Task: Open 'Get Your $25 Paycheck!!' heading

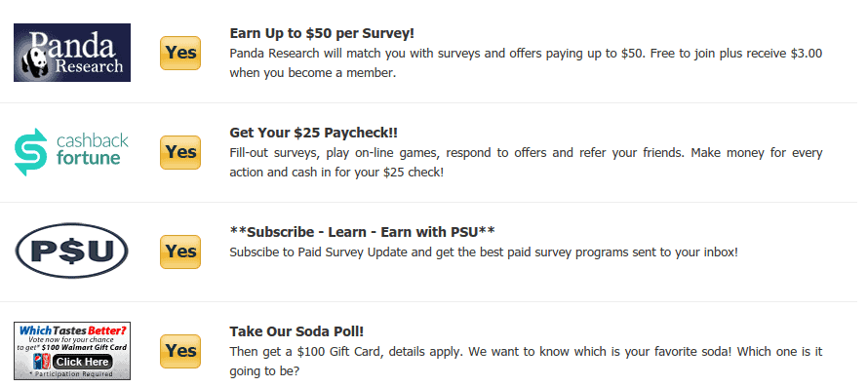Action: pos(313,133)
